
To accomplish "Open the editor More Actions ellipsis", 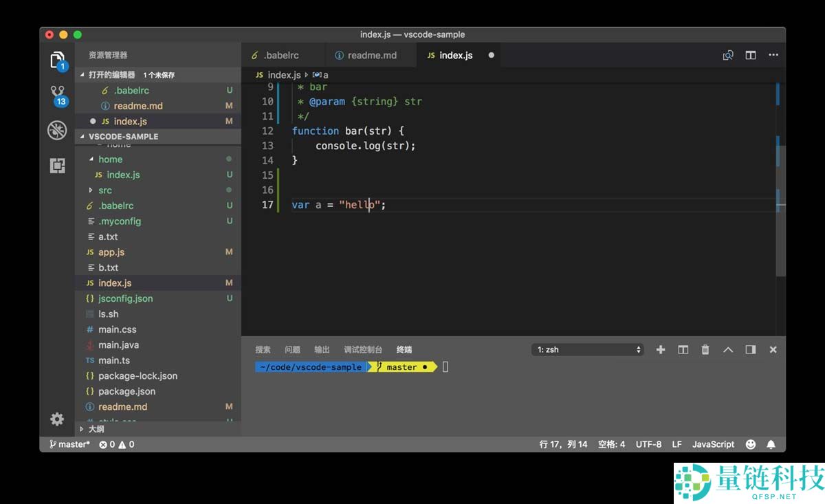I will pos(773,56).
